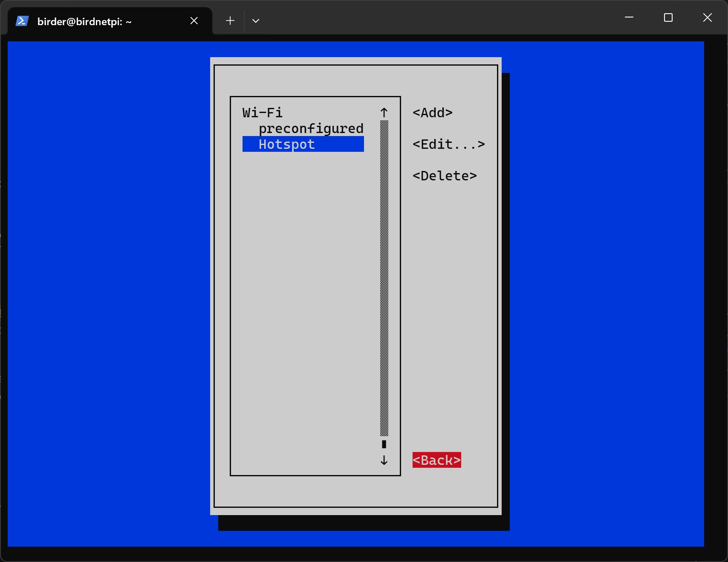Select the preconfigured Wi-Fi connection
Image resolution: width=728 pixels, height=562 pixels.
coord(311,128)
